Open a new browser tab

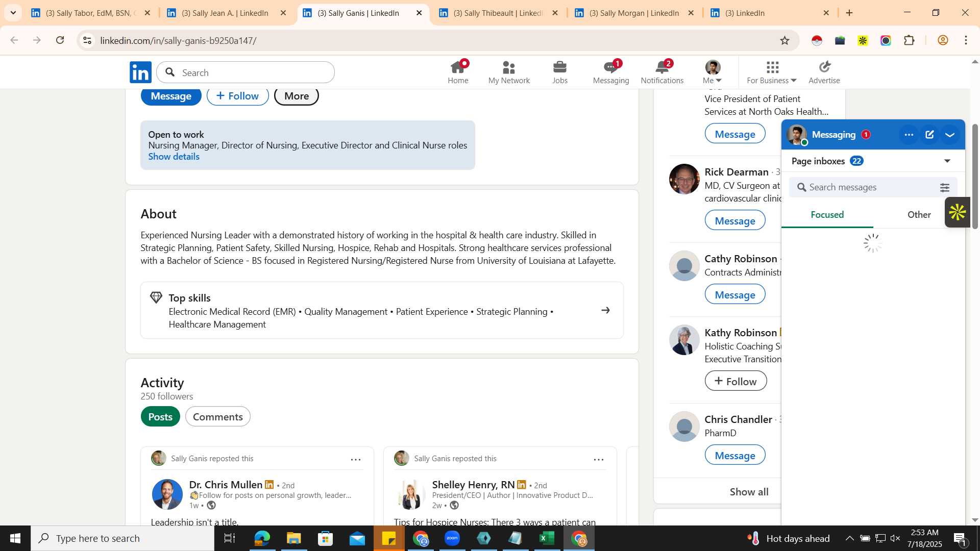tap(849, 13)
